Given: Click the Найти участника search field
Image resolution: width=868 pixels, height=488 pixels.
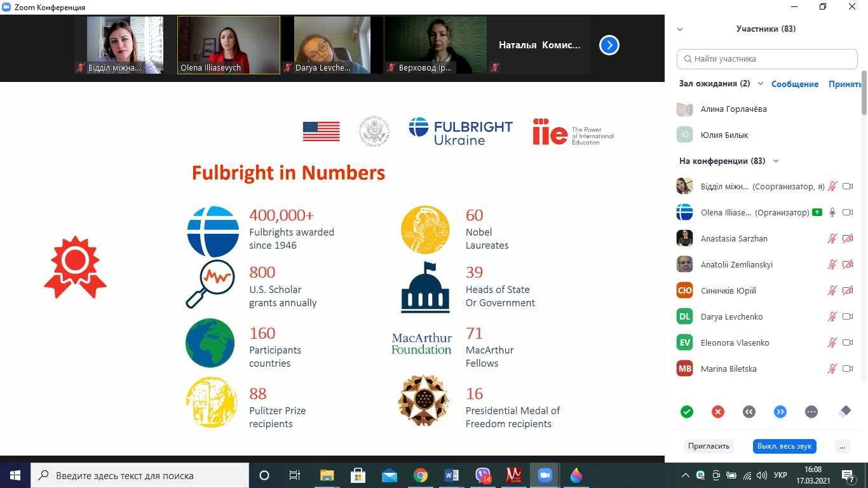Looking at the screenshot, I should [767, 59].
